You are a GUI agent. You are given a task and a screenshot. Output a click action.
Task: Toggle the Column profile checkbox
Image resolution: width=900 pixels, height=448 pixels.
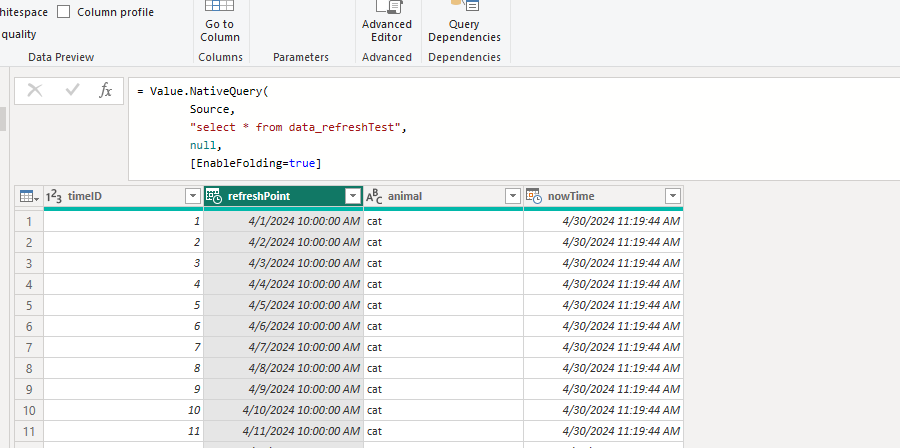64,12
